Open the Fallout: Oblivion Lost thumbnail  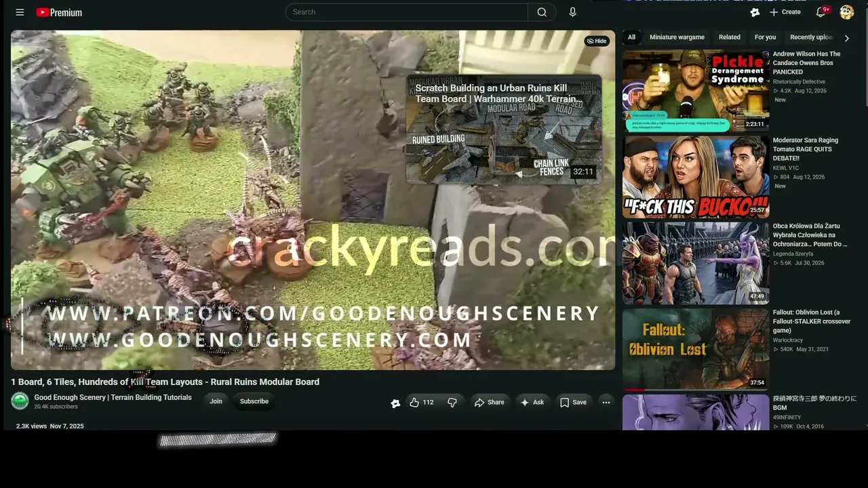(x=696, y=349)
